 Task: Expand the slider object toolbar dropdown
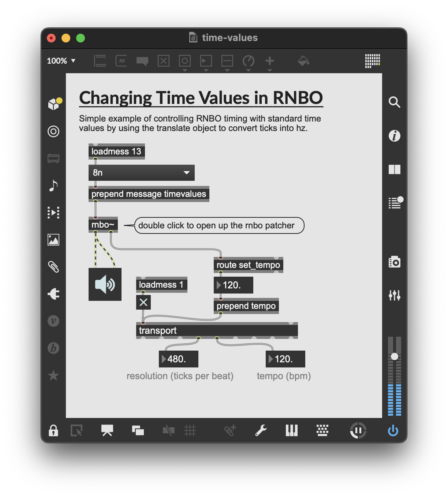[x=227, y=70]
